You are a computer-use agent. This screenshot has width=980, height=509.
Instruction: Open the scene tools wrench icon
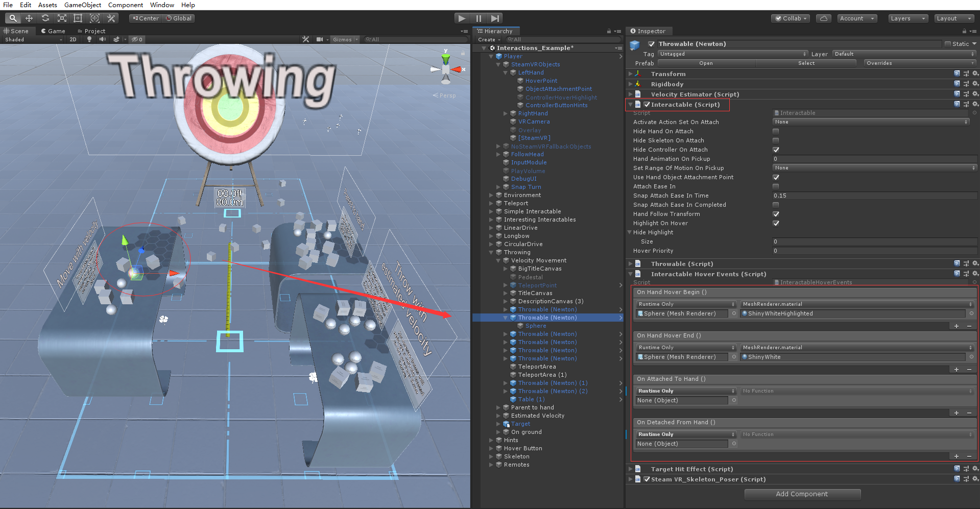[305, 39]
